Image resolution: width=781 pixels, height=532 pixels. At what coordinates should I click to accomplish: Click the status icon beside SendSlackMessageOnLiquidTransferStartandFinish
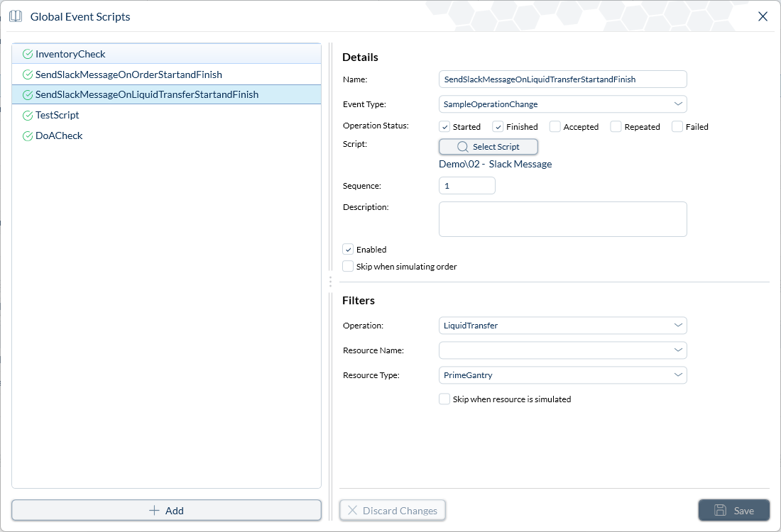tap(28, 94)
